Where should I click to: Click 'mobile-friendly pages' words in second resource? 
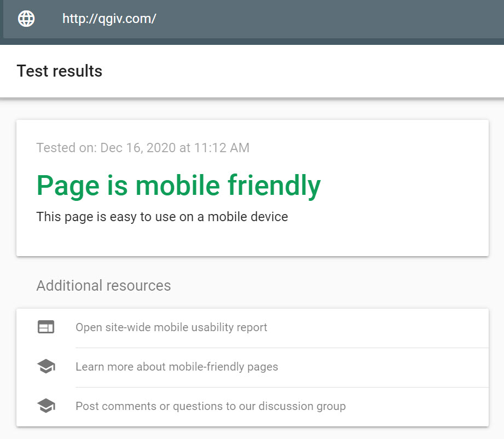[x=223, y=367]
